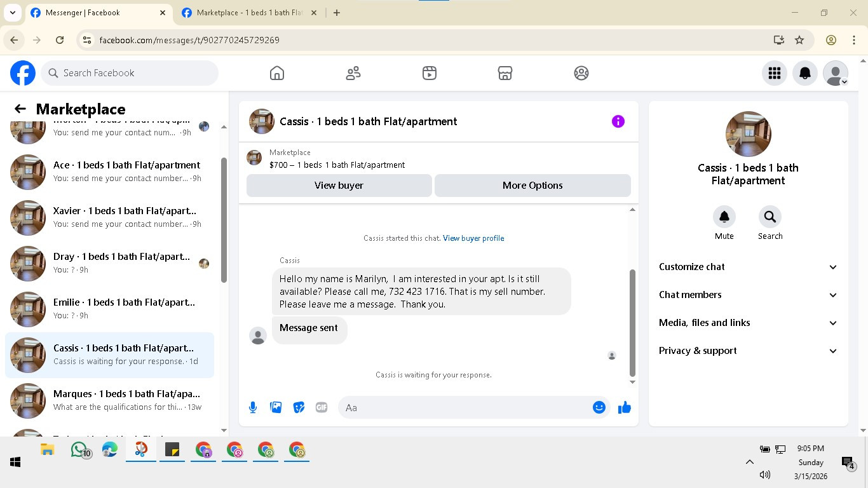868x488 pixels.
Task: Open the Facebook menu grid icon
Action: pyautogui.click(x=775, y=73)
